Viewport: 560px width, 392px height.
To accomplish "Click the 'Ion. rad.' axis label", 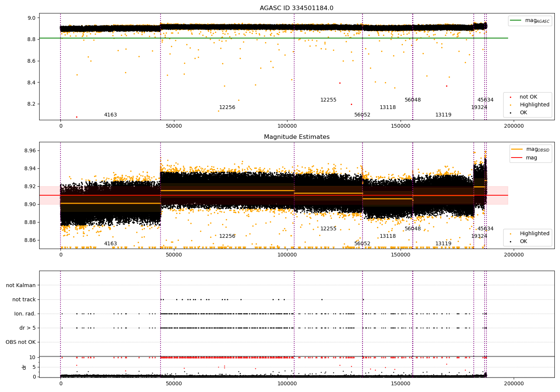I will (25, 314).
